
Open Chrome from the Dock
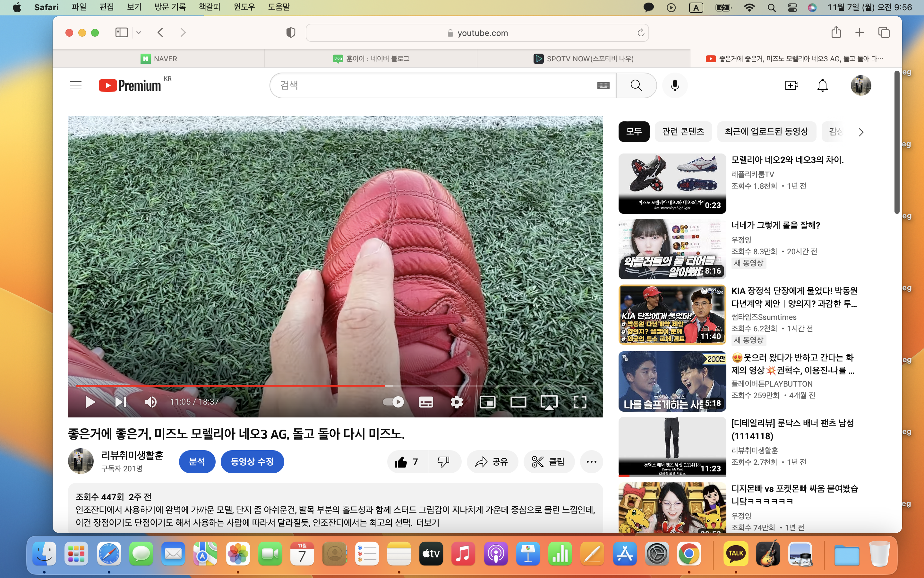click(x=689, y=554)
